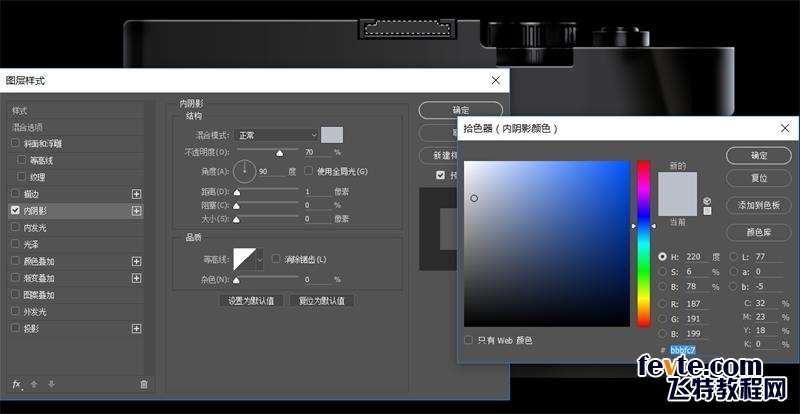Click the 阻塞 choke slider handle
Image resolution: width=800 pixels, height=414 pixels.
point(237,206)
